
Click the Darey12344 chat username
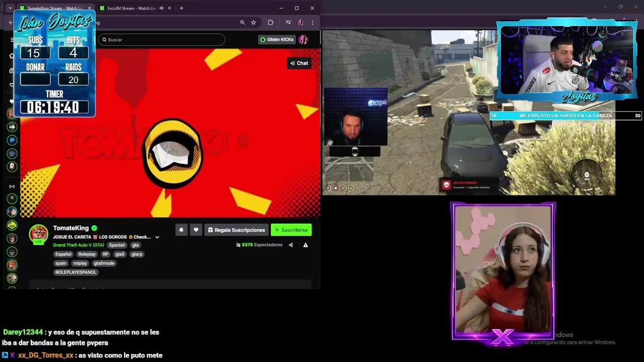point(23,332)
